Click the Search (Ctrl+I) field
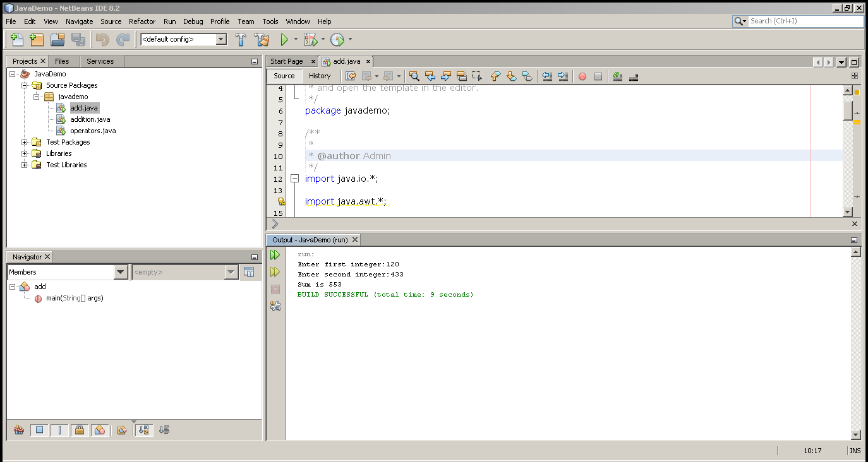Image resolution: width=868 pixels, height=462 pixels. pyautogui.click(x=805, y=21)
